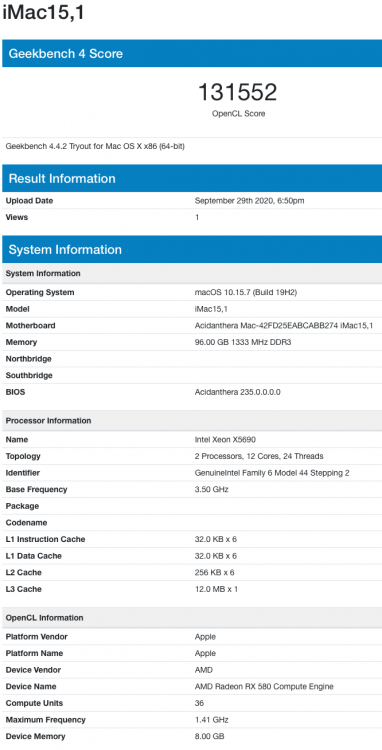Click the Memory label
The width and height of the screenshot is (382, 750).
[21, 342]
